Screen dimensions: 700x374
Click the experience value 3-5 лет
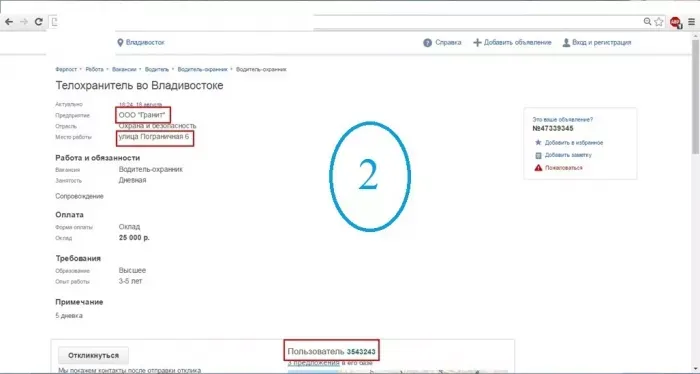pyautogui.click(x=130, y=281)
